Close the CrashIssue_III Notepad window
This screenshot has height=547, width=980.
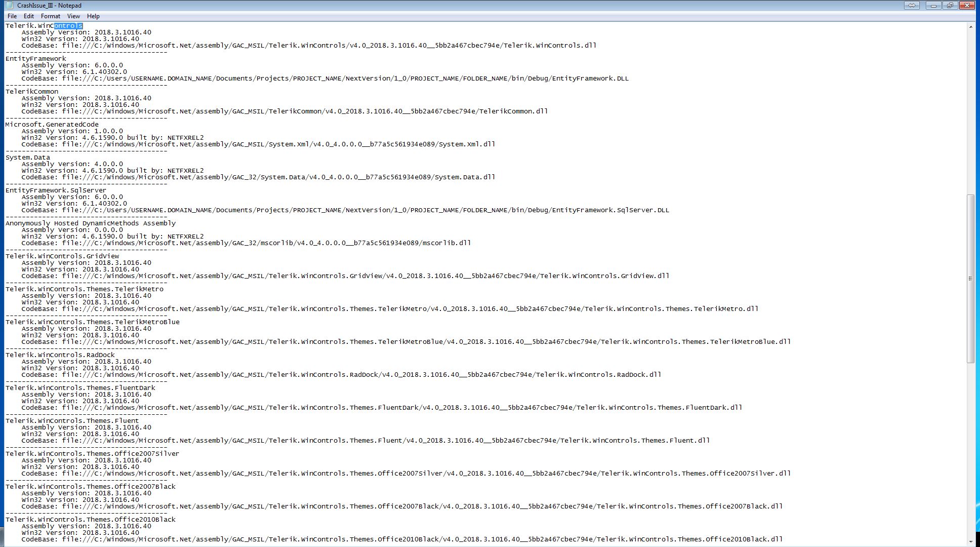coord(967,5)
